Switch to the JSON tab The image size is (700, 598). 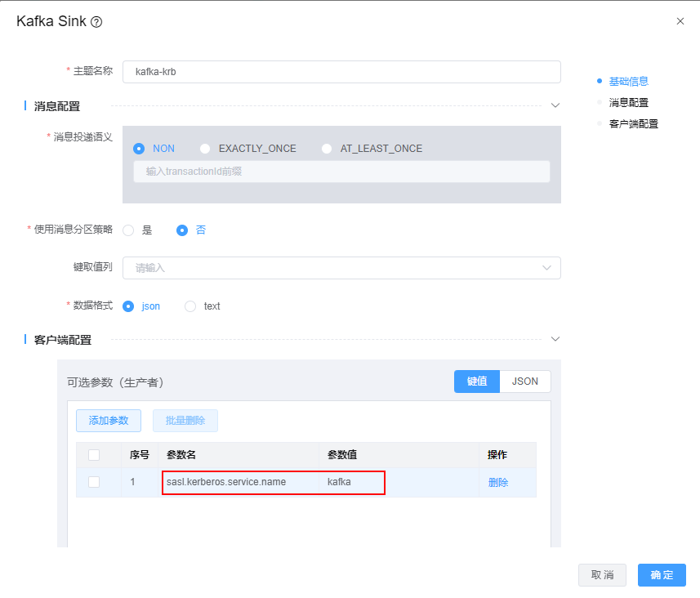[524, 382]
